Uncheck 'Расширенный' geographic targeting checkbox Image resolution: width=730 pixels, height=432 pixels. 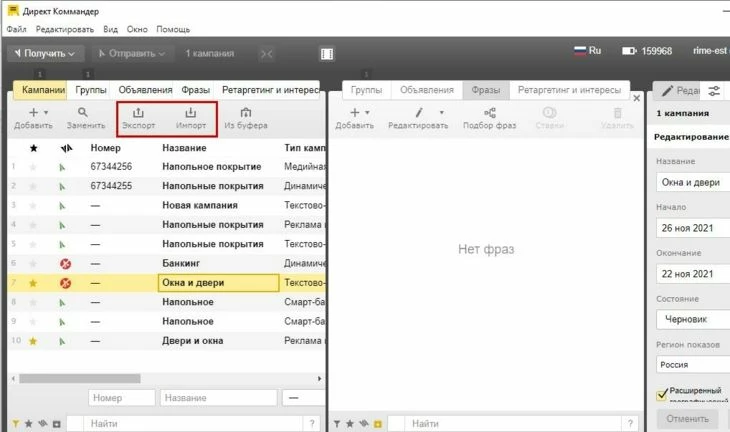tap(662, 395)
